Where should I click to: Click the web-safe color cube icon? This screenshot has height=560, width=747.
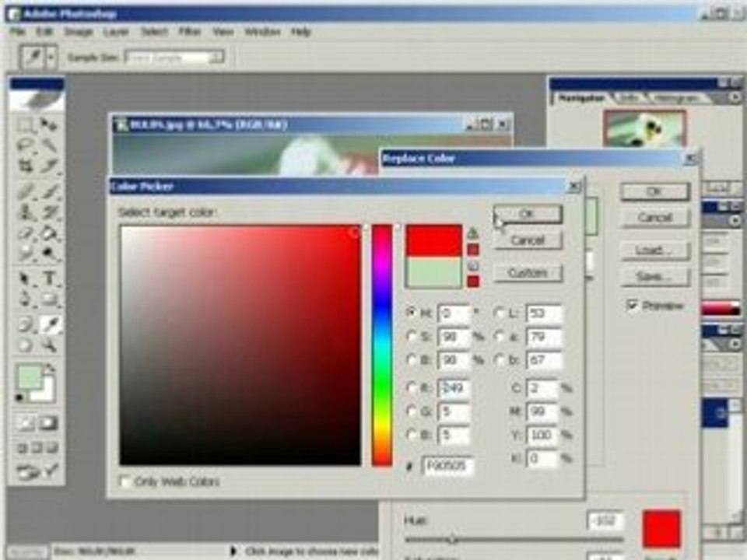[472, 265]
